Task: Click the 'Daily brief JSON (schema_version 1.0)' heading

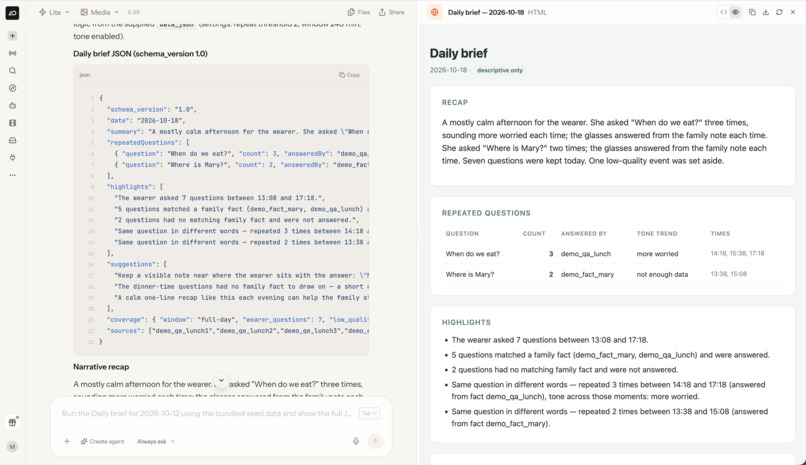Action: coord(140,54)
